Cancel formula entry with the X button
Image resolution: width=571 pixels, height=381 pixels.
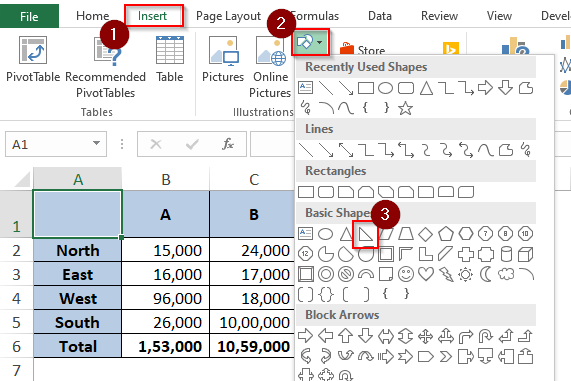[156, 144]
